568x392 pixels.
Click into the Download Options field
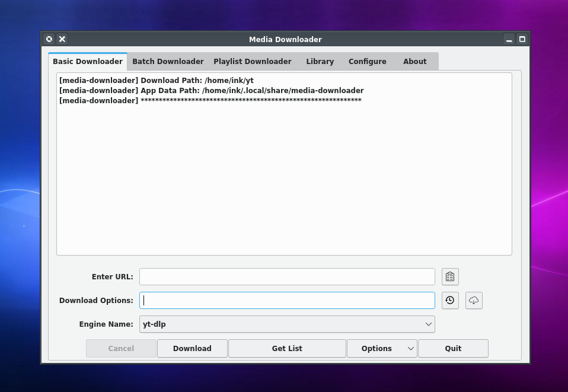tap(287, 300)
